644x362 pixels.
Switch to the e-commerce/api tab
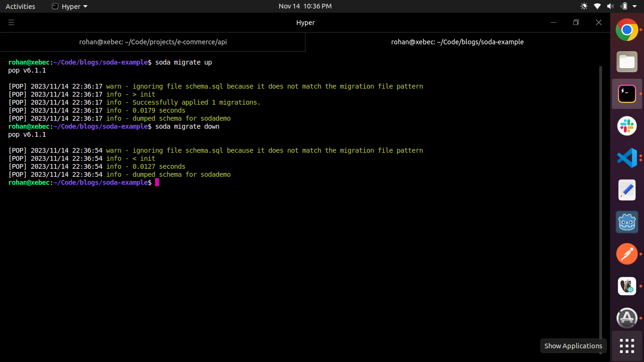[153, 42]
